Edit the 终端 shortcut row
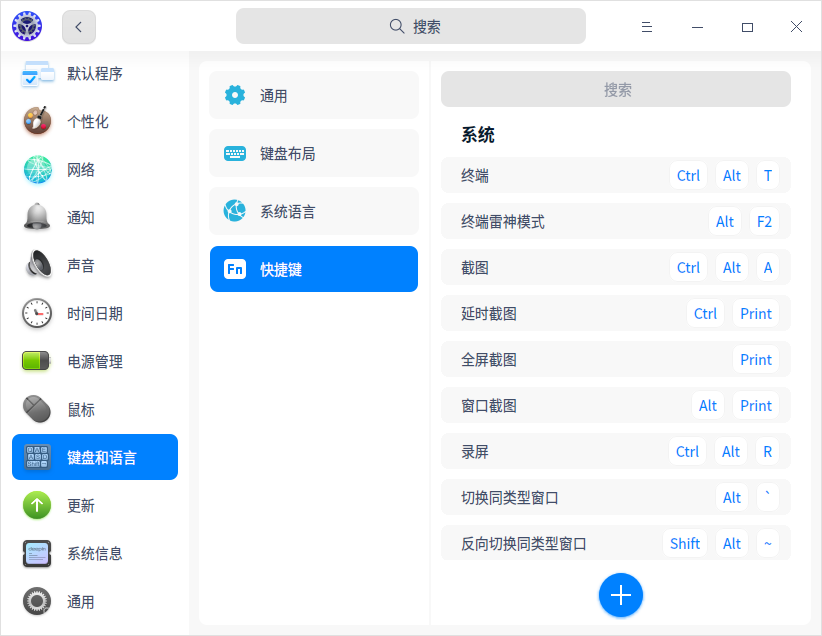This screenshot has height=636, width=822. pyautogui.click(x=615, y=175)
